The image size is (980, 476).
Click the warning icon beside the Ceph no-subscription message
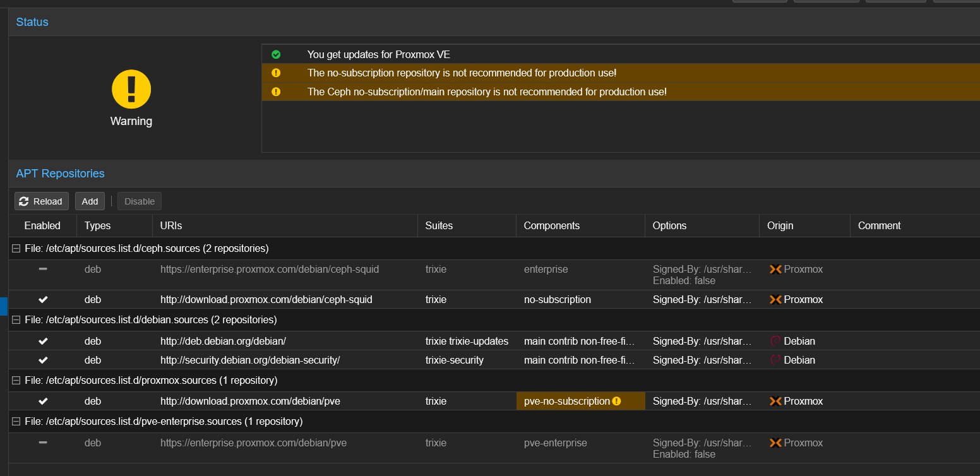click(276, 92)
